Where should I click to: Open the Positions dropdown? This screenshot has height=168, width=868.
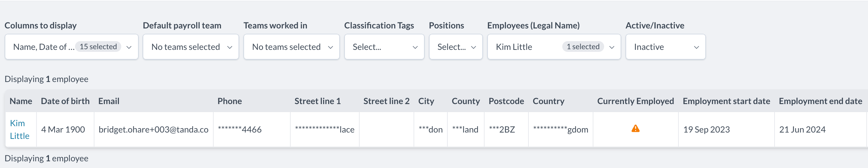coord(455,47)
